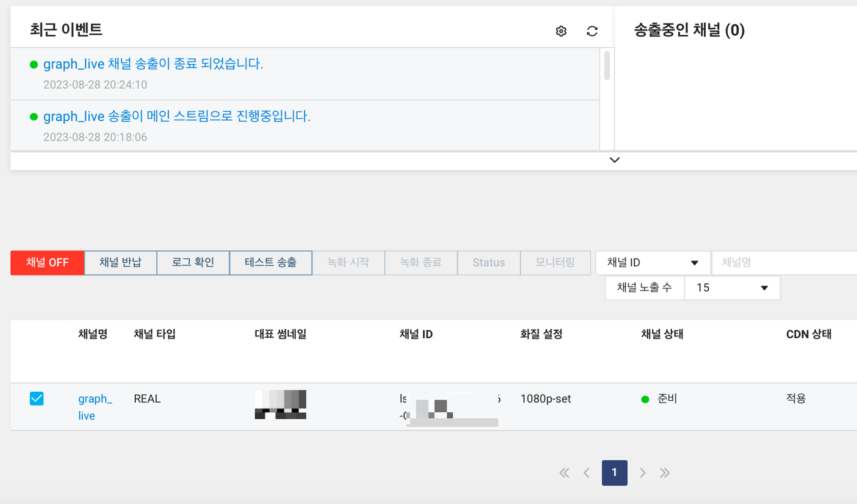857x504 pixels.
Task: Click the graph_live channel thumbnail
Action: point(280,404)
